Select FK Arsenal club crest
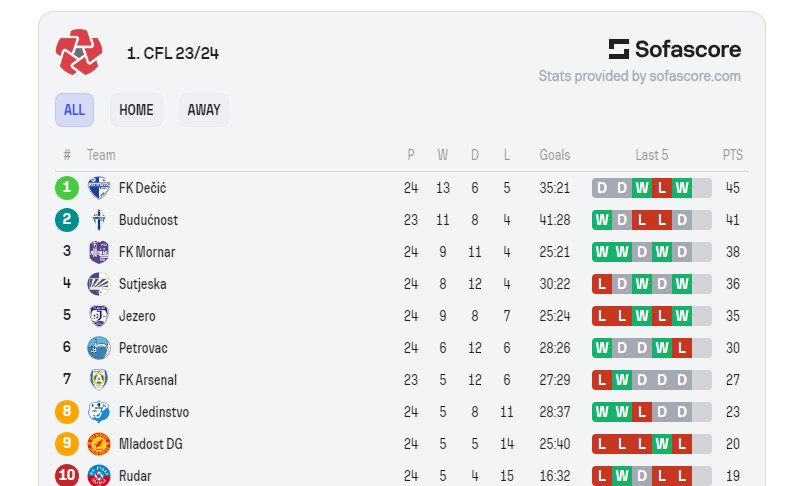 click(99, 380)
